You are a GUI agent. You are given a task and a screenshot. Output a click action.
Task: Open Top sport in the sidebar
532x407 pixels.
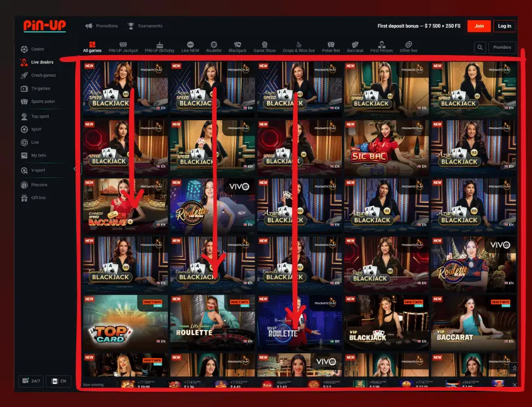(x=35, y=116)
